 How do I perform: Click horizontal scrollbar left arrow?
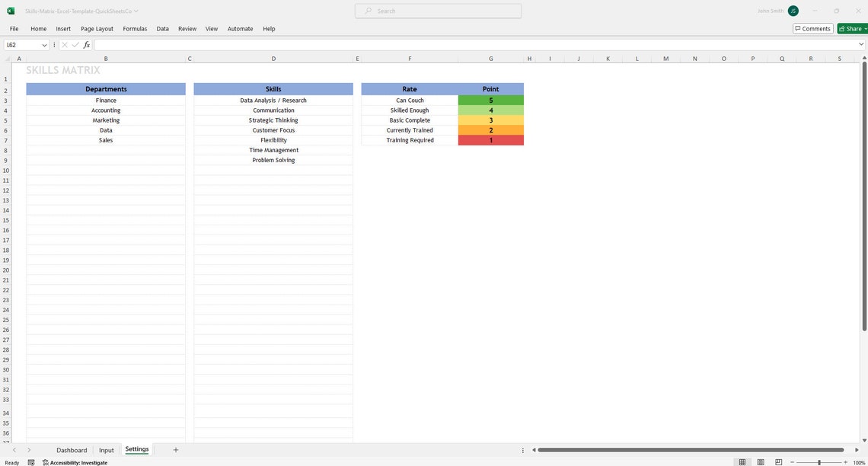[x=534, y=450]
